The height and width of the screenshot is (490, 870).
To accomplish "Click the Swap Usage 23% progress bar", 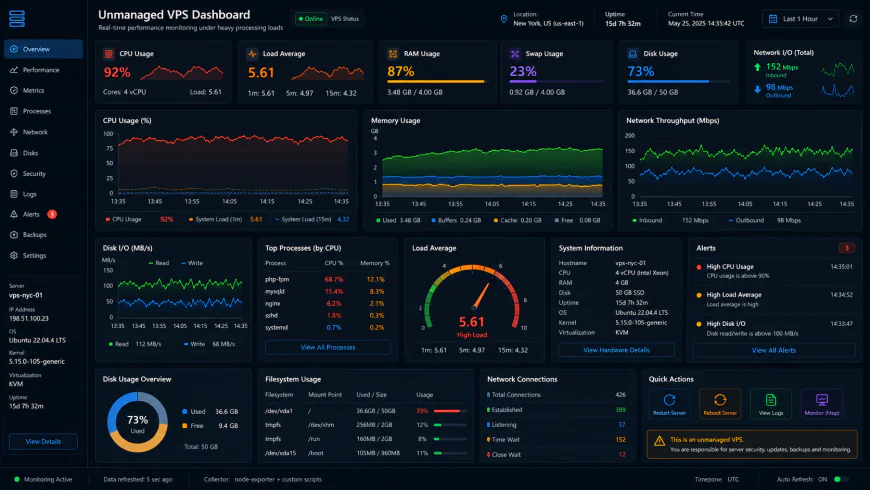I will click(x=557, y=82).
